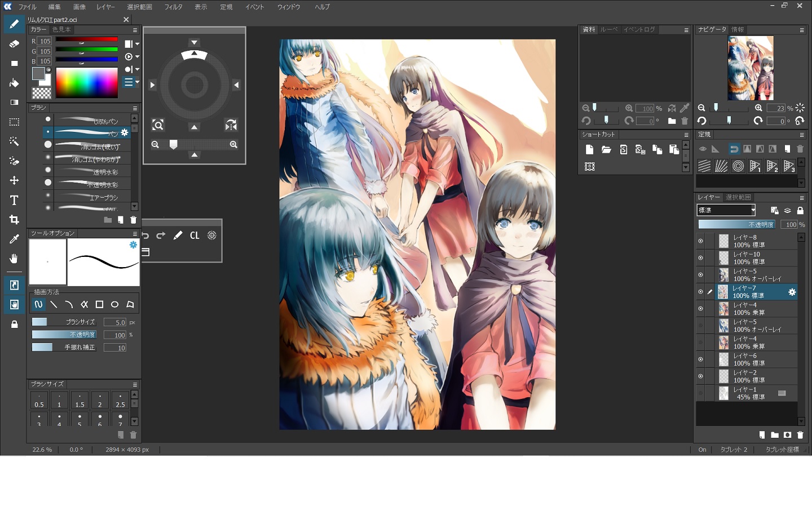Click the redo arrow in the floating panel
The image size is (812, 524).
(x=161, y=236)
